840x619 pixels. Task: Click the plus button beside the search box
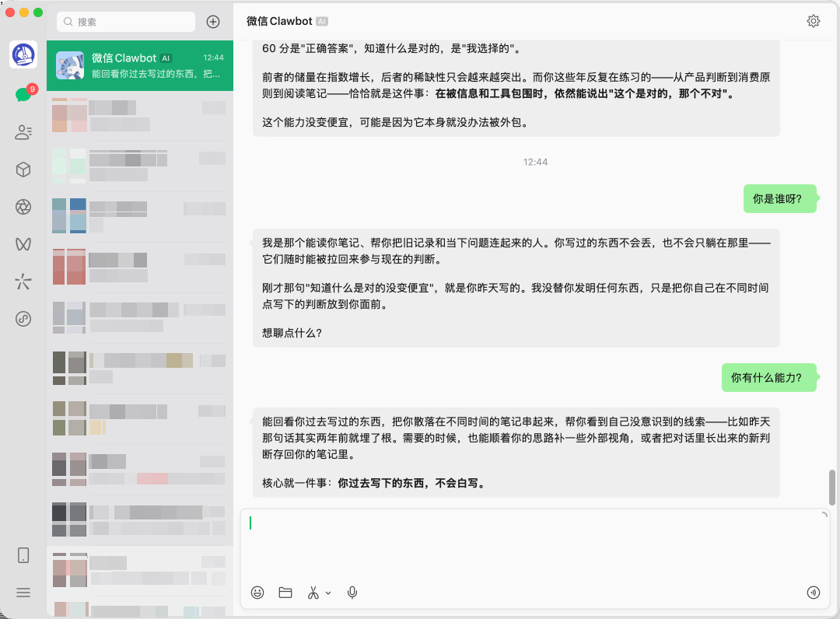pos(213,22)
